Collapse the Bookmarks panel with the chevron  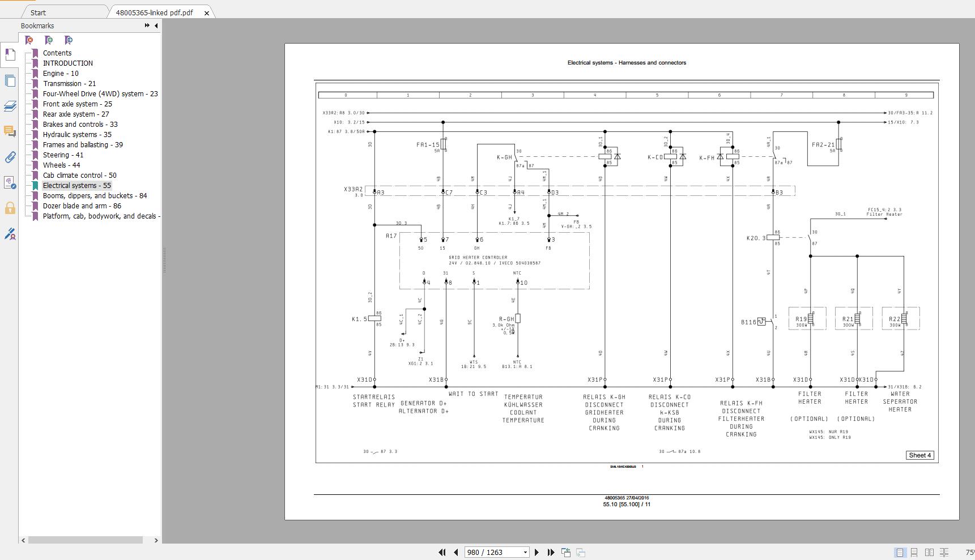pyautogui.click(x=156, y=25)
